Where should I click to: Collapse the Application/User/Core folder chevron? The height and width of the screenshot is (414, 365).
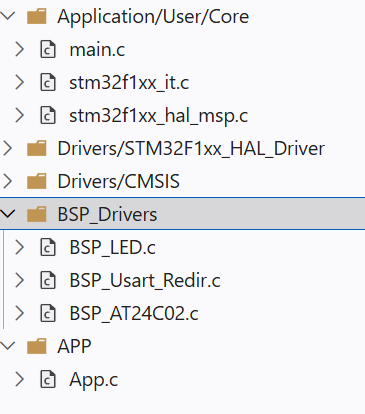[x=7, y=16]
